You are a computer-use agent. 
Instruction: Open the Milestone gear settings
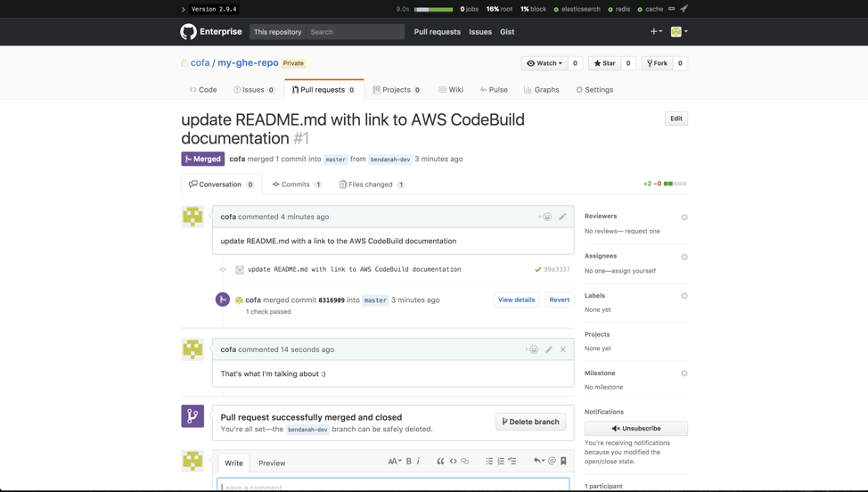684,373
